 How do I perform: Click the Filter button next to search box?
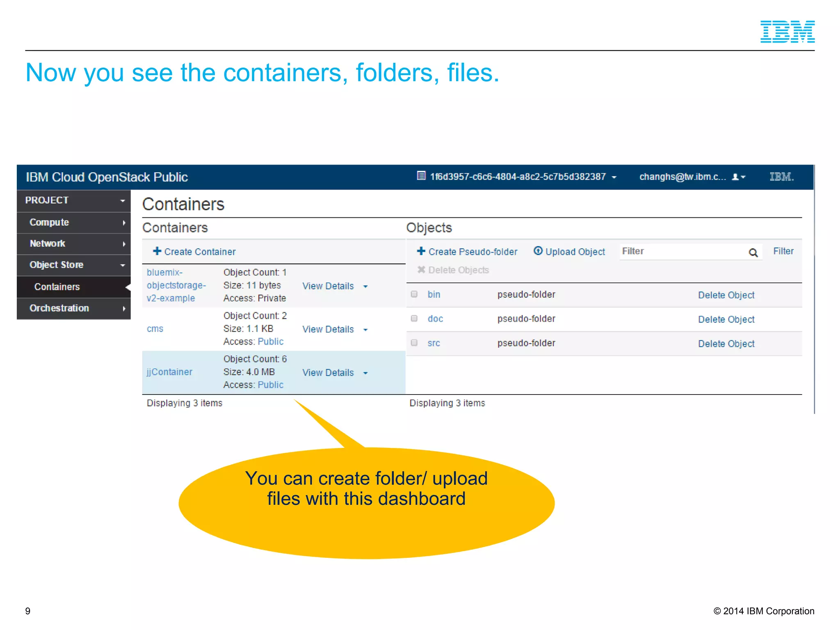[x=783, y=251]
